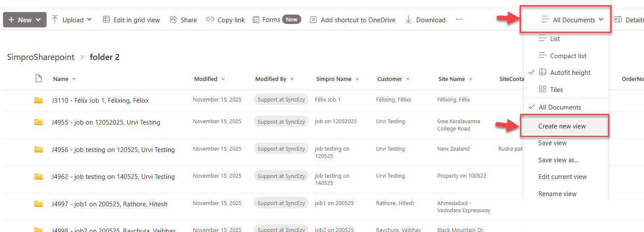Open the more options ellipsis menu

coord(459,20)
